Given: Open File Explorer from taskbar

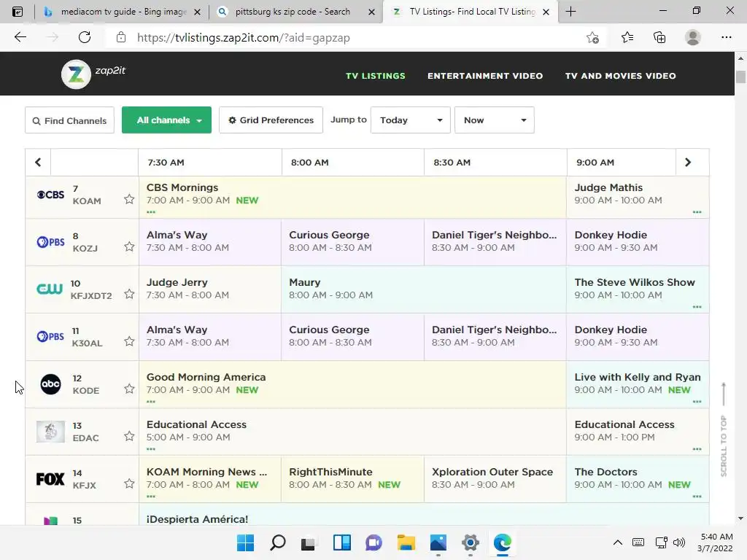Looking at the screenshot, I should click(406, 542).
